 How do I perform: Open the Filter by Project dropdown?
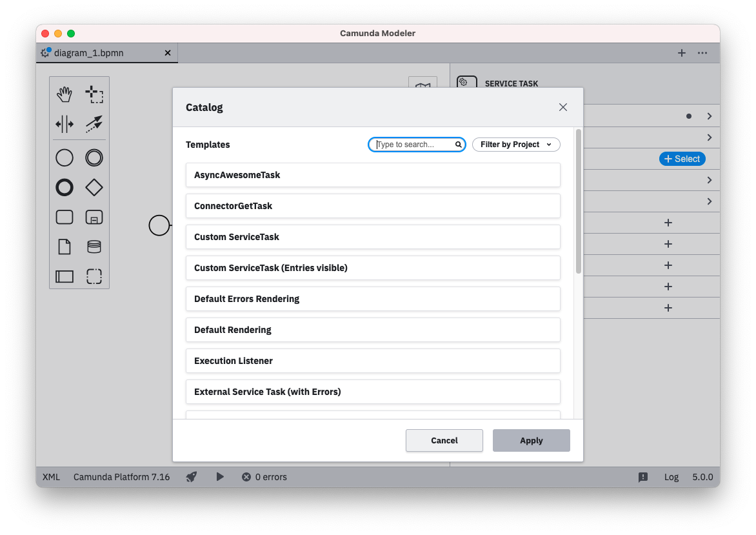tap(515, 144)
